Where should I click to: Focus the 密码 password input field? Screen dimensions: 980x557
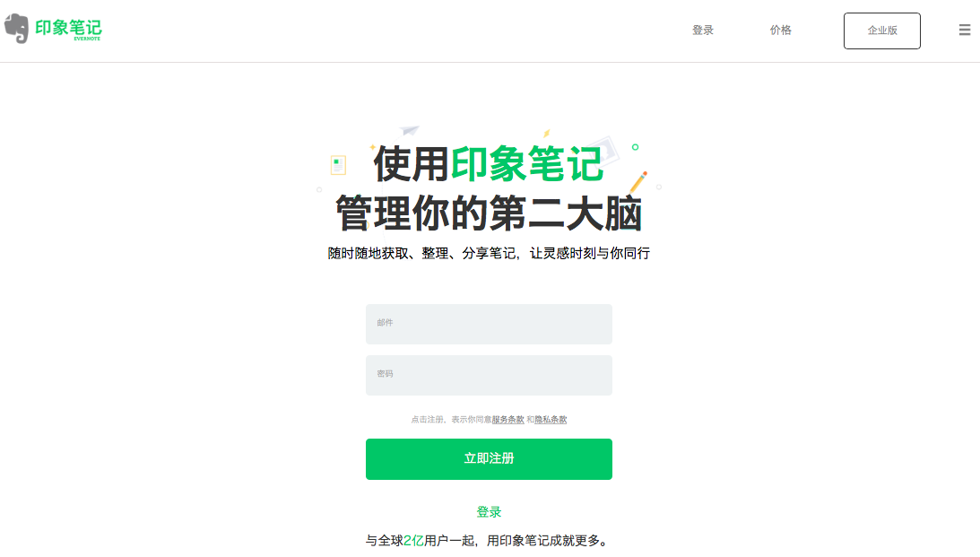pos(489,375)
